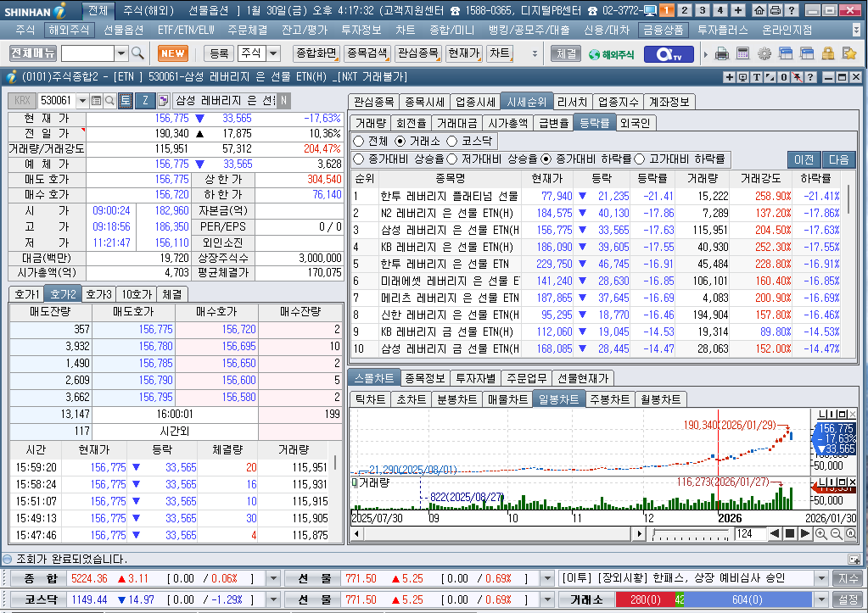Select the 전체 market radio button
Image resolution: width=868 pixels, height=613 pixels.
pos(359,141)
